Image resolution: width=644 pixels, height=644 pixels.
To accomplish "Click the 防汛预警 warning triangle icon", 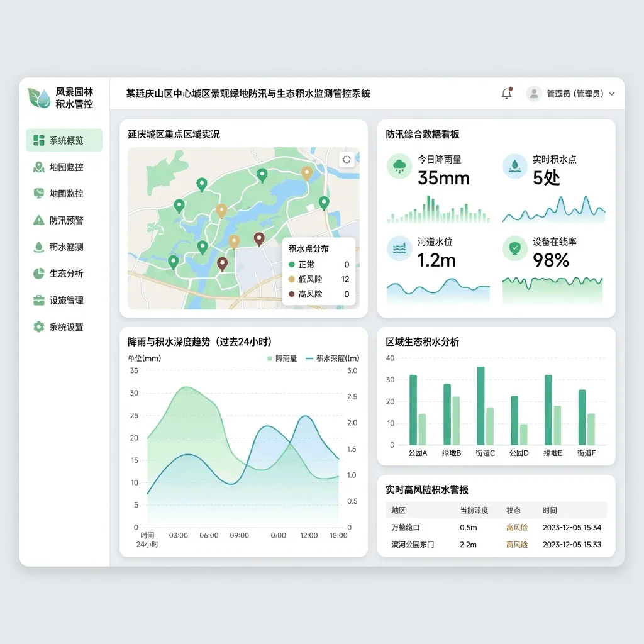I will [38, 220].
